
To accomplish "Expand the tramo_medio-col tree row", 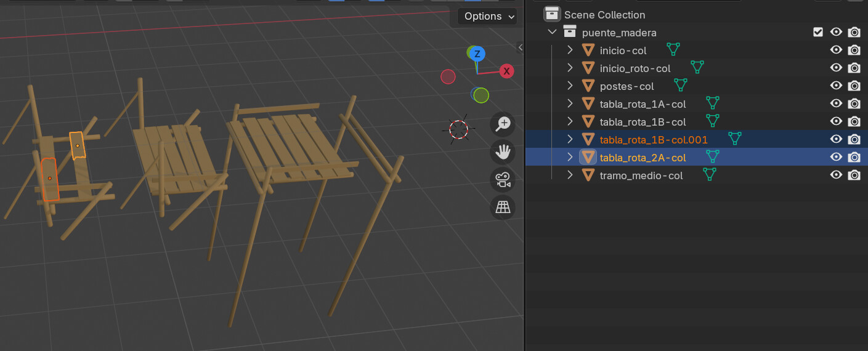I will point(570,175).
